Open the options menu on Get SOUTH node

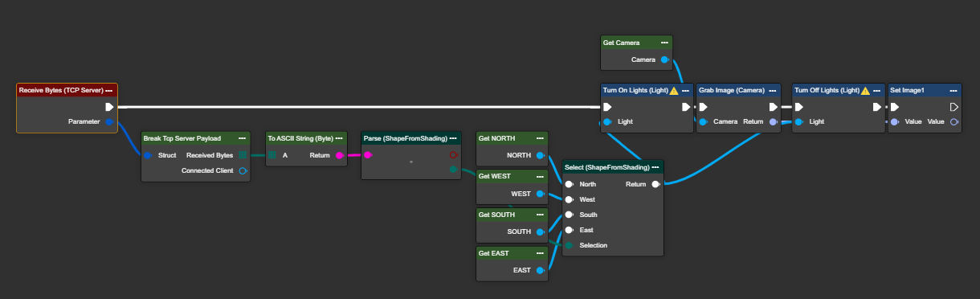tap(541, 215)
